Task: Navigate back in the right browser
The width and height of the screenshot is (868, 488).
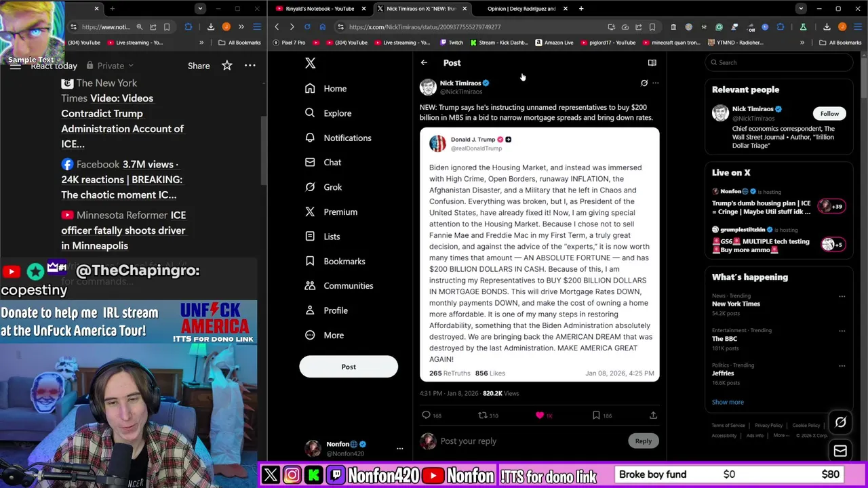Action: click(x=277, y=26)
